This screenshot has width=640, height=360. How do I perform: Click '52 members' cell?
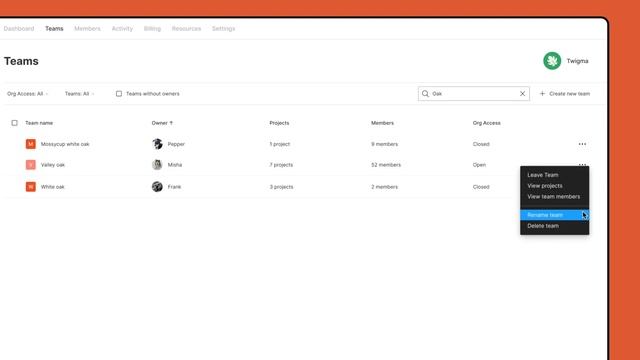tap(386, 164)
